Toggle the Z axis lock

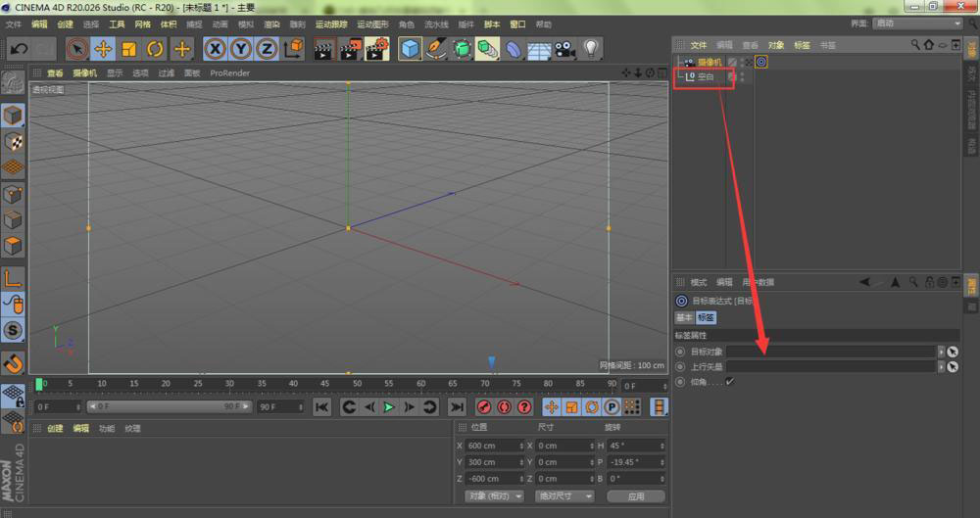click(267, 49)
